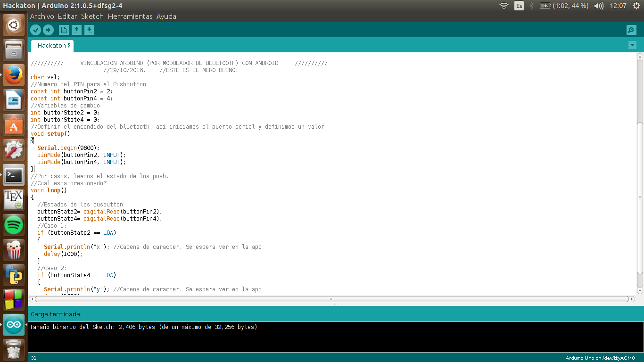Open a sketch using up-arrow toolbar icon
The height and width of the screenshot is (362, 644).
[x=76, y=30]
